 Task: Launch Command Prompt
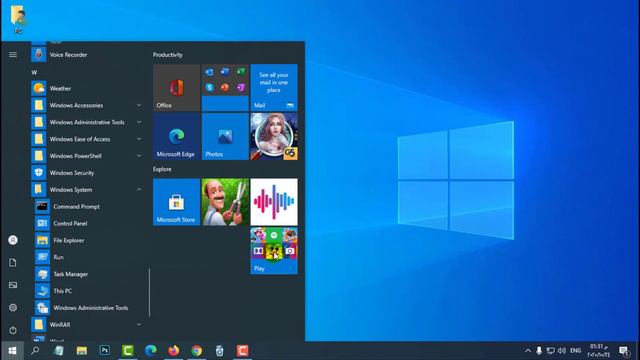[x=88, y=207]
